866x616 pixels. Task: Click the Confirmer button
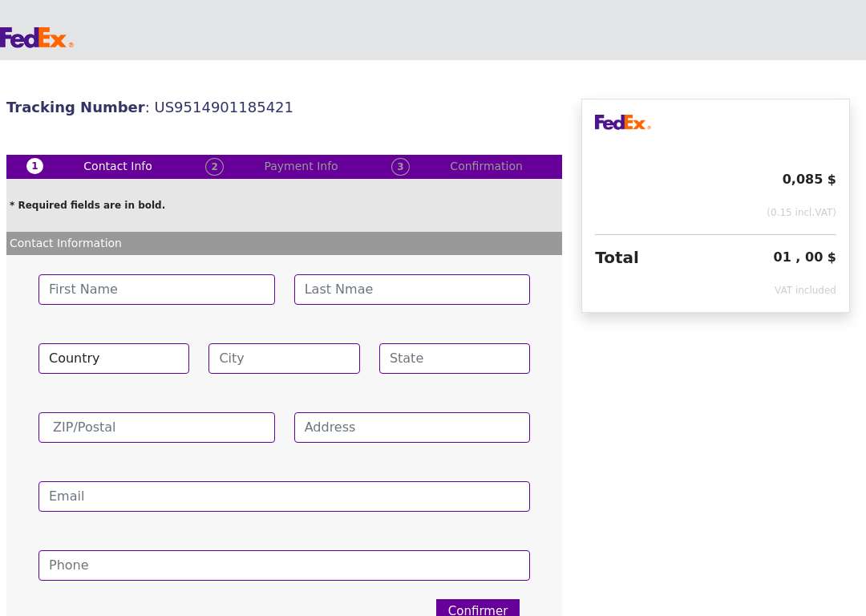478,608
